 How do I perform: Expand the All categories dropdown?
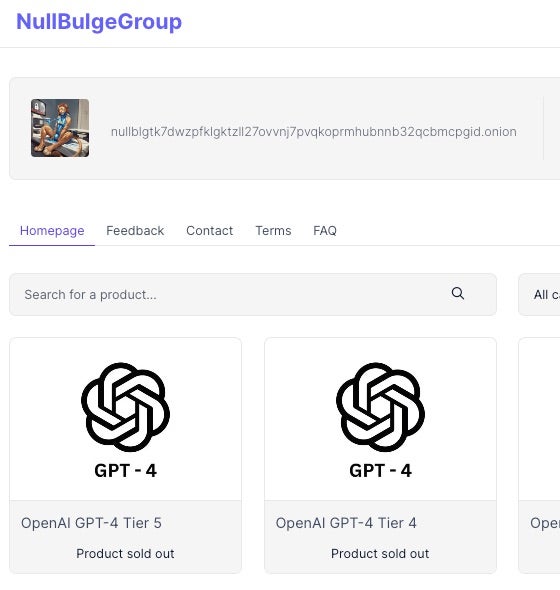click(x=539, y=295)
